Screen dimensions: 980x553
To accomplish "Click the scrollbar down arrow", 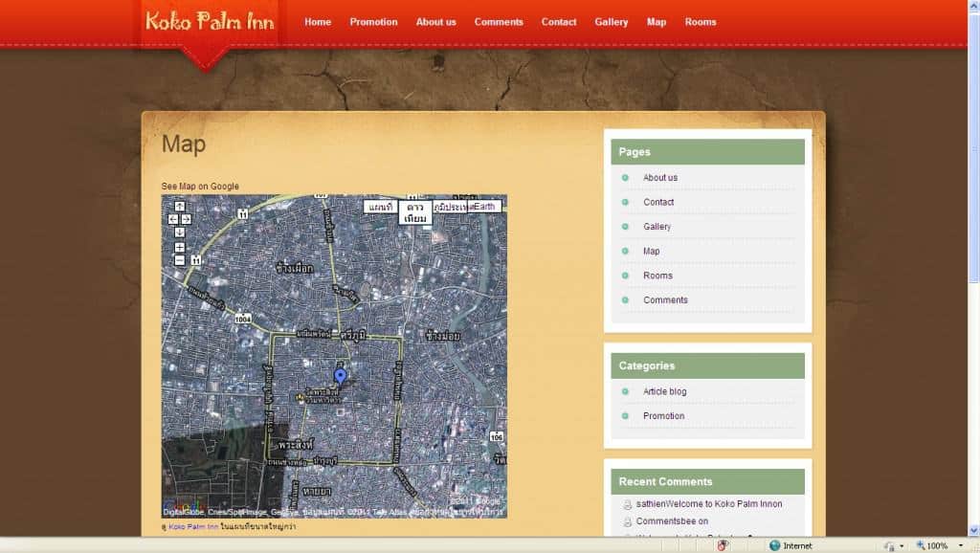I will (973, 530).
